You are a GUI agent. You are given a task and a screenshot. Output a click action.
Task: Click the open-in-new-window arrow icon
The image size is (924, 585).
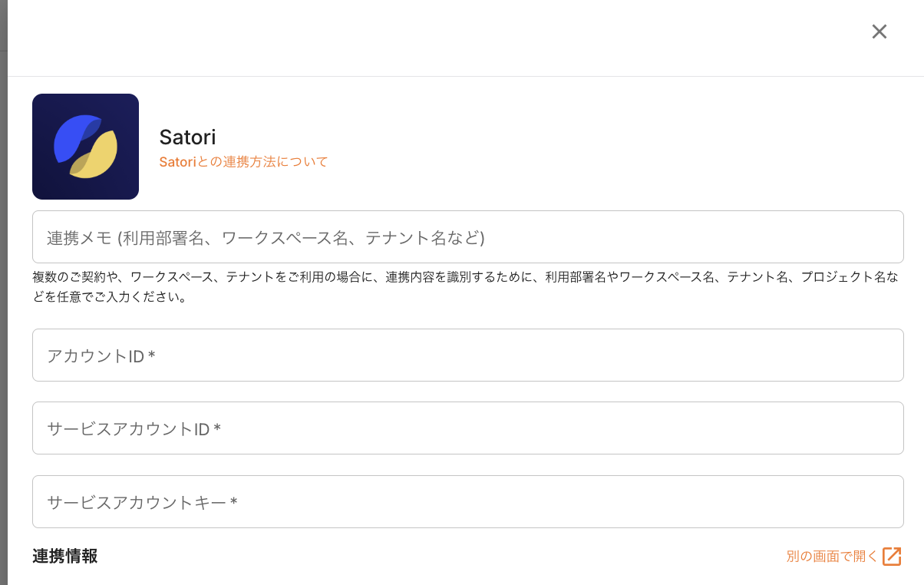pos(892,557)
